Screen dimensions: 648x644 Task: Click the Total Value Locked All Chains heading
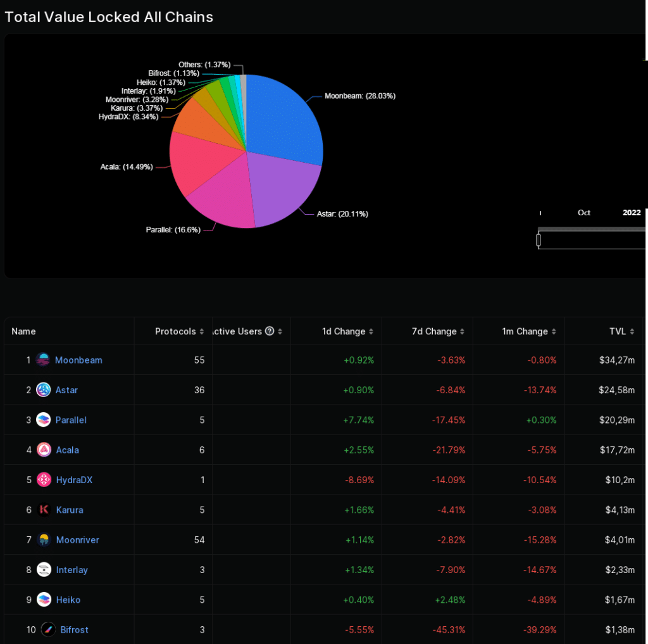coord(109,17)
